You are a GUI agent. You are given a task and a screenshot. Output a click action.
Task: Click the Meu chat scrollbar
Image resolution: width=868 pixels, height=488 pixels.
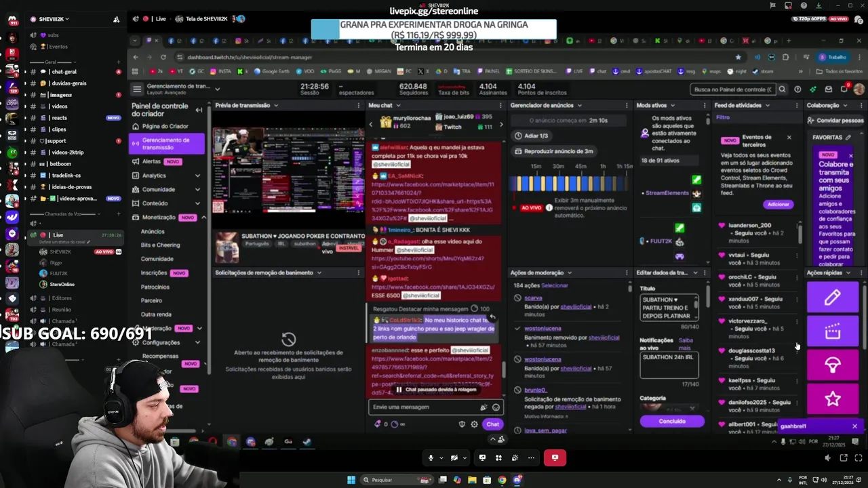504,370
